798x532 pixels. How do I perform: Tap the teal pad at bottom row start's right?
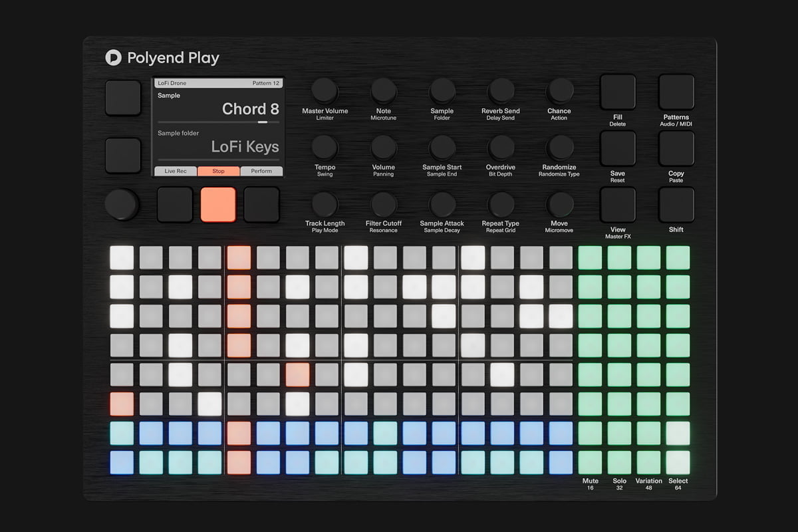tap(151, 462)
